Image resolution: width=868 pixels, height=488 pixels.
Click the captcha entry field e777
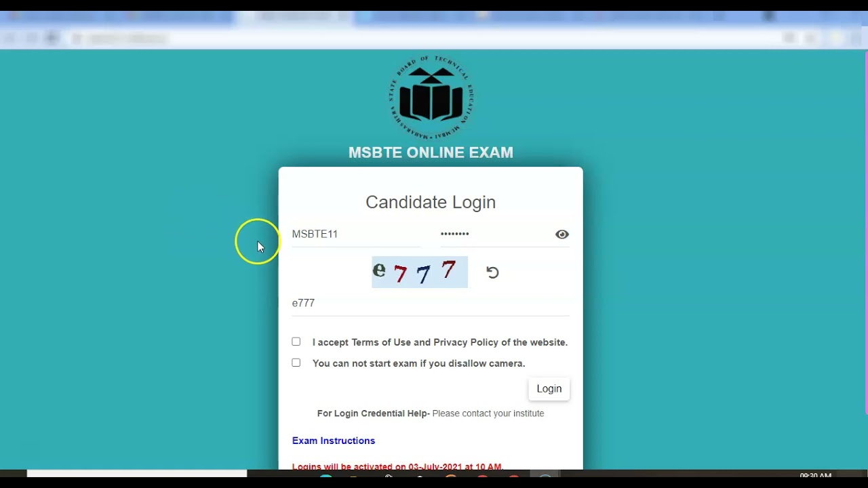(431, 304)
